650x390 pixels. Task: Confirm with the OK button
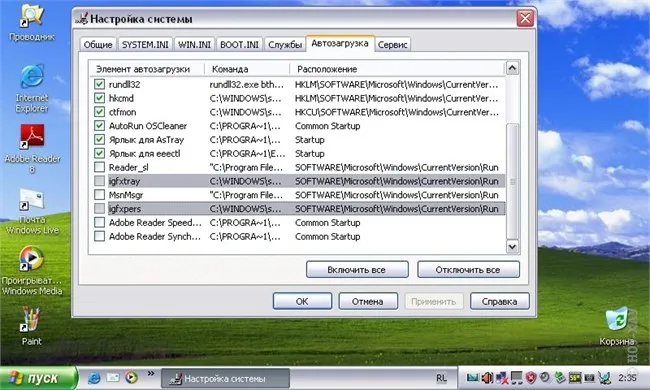(302, 301)
